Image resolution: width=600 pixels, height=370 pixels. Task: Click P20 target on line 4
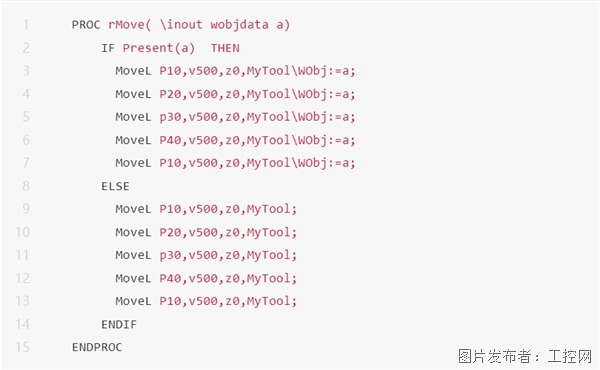tap(170, 94)
